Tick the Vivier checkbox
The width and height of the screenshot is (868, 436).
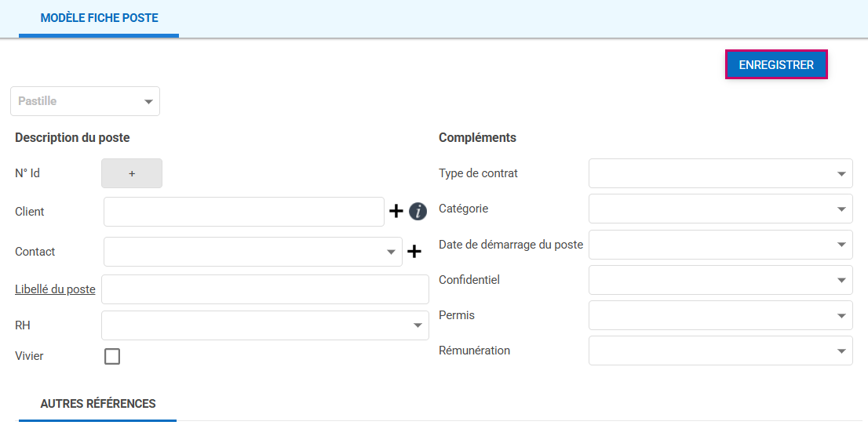click(x=112, y=357)
